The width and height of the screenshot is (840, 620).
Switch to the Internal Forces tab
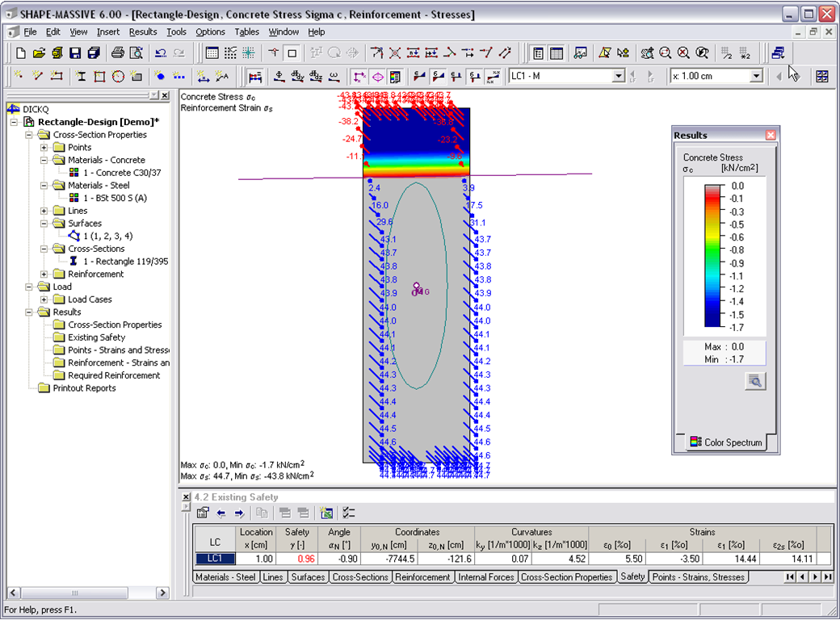[x=485, y=576]
